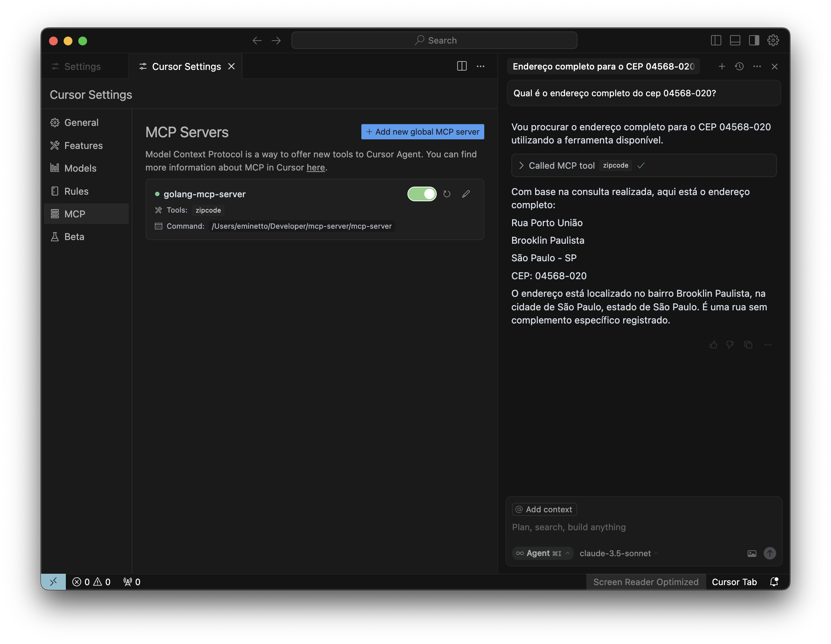Open the Features settings section
The width and height of the screenshot is (831, 644).
(x=86, y=145)
